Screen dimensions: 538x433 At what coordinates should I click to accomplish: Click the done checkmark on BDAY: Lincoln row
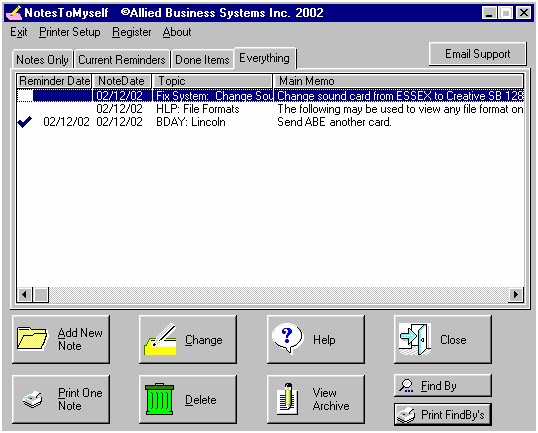(x=25, y=121)
